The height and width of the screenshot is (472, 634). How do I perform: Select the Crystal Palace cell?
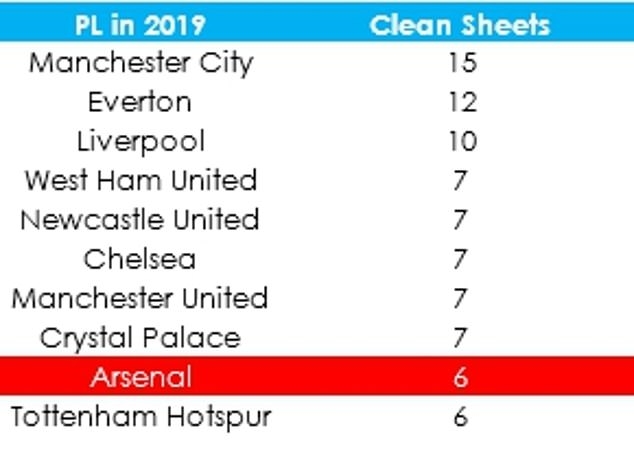pyautogui.click(x=140, y=338)
